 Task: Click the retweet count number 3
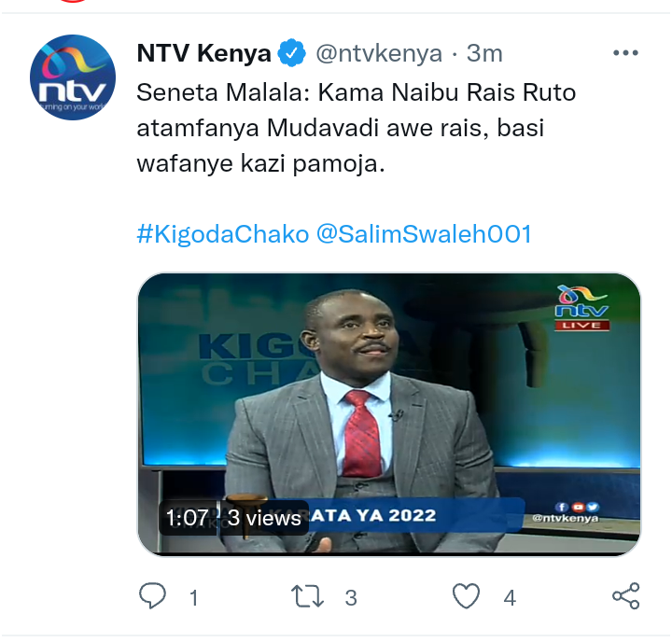pyautogui.click(x=351, y=598)
